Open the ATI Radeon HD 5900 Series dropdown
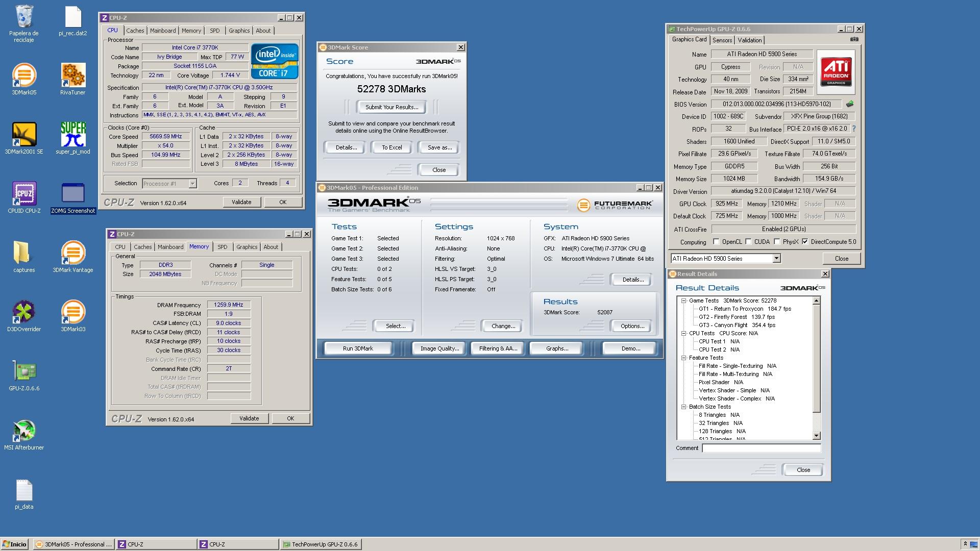 [x=776, y=259]
